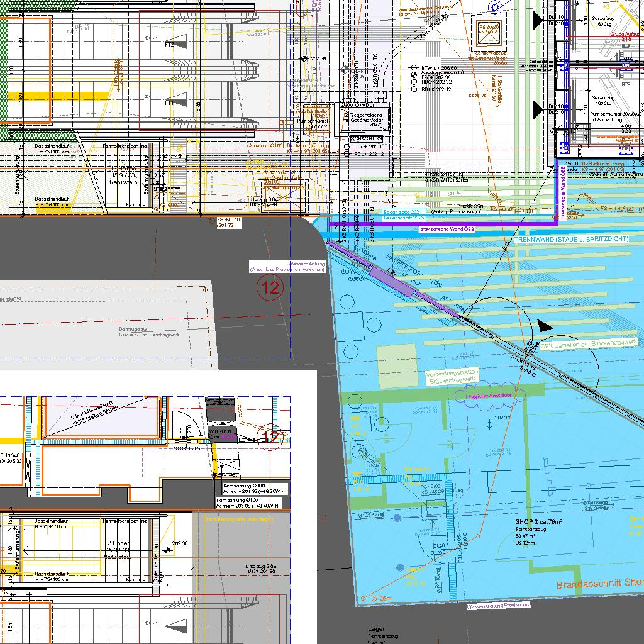
Task: Select the cyan "Bodenplatte 2021" label
Action: coord(404,212)
